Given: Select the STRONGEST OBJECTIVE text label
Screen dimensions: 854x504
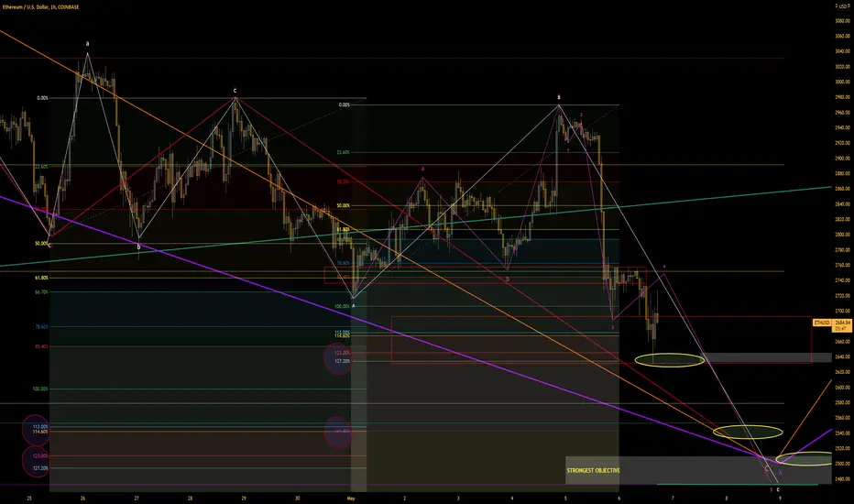Looking at the screenshot, I should tap(593, 470).
